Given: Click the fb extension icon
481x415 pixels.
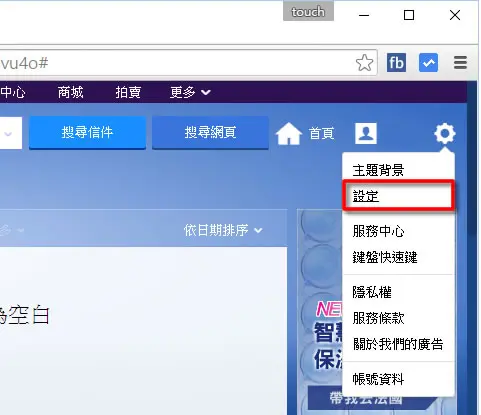Looking at the screenshot, I should tap(396, 63).
